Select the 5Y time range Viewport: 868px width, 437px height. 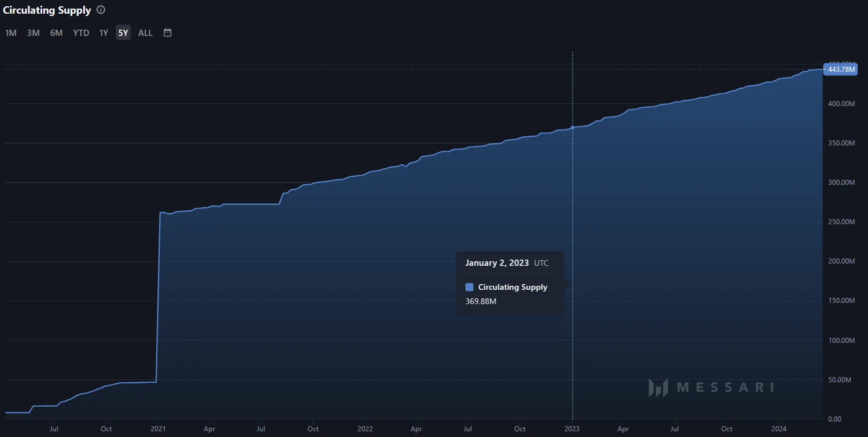click(123, 33)
